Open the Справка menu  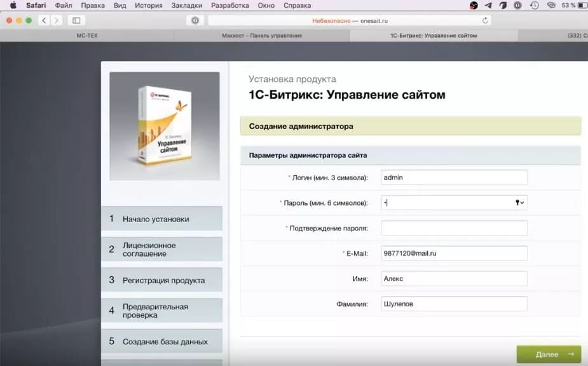pyautogui.click(x=297, y=5)
